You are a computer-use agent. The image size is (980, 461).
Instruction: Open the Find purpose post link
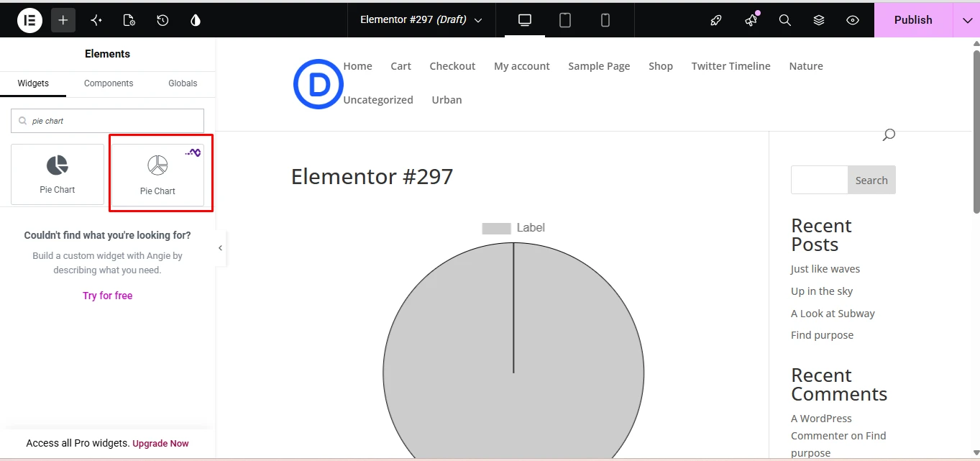(822, 335)
